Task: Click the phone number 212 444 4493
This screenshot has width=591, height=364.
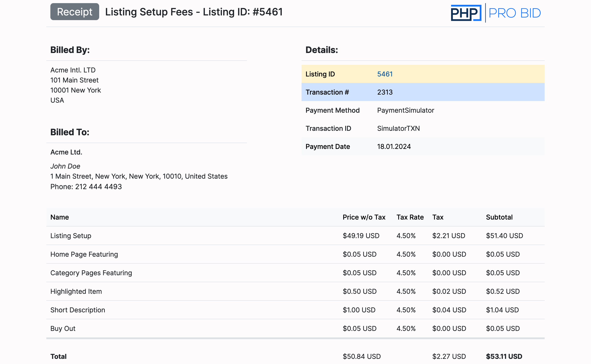Action: (x=98, y=186)
